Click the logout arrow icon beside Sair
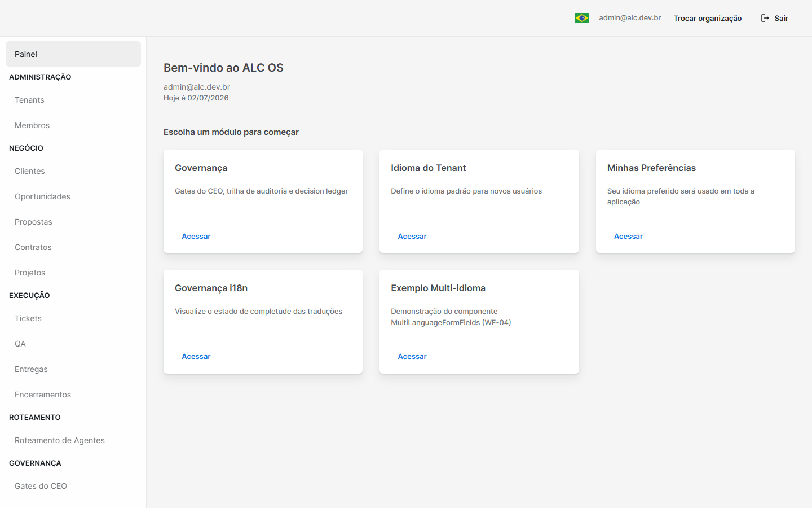The image size is (812, 508). [x=765, y=18]
